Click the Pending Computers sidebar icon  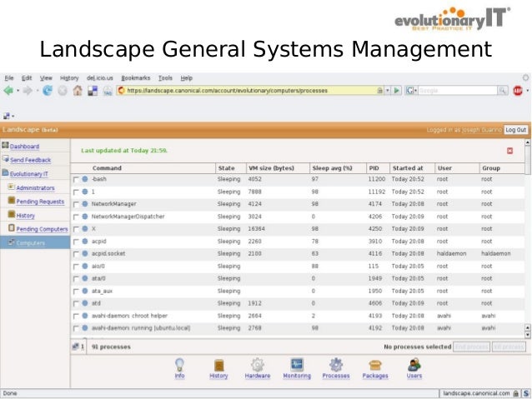click(x=12, y=227)
